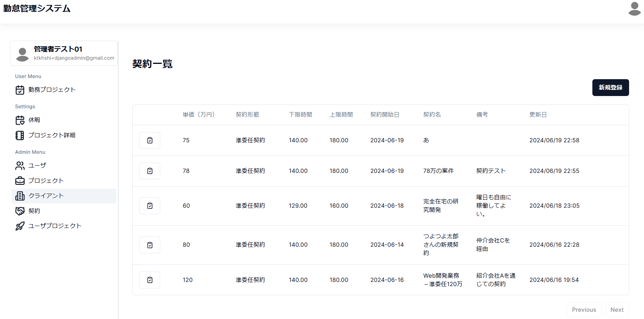The height and width of the screenshot is (319, 644).
Task: Select 契約 in Admin Menu
Action: (x=64, y=211)
